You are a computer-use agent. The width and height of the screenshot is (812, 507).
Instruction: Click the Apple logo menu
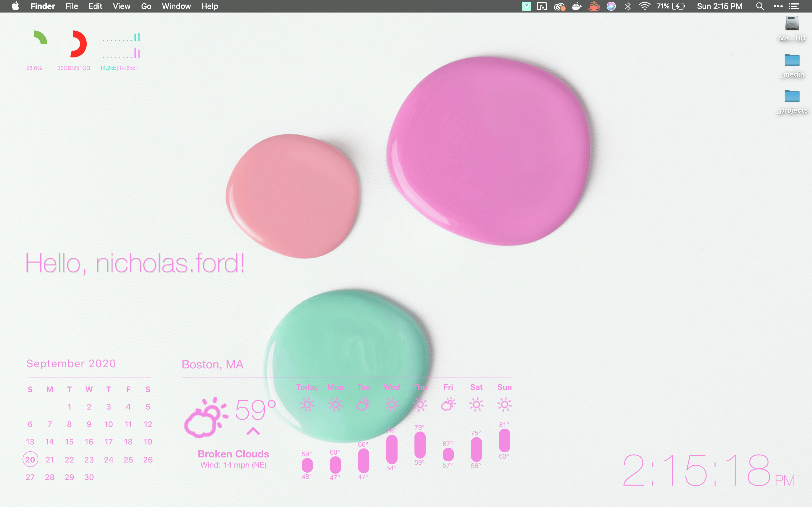16,6
